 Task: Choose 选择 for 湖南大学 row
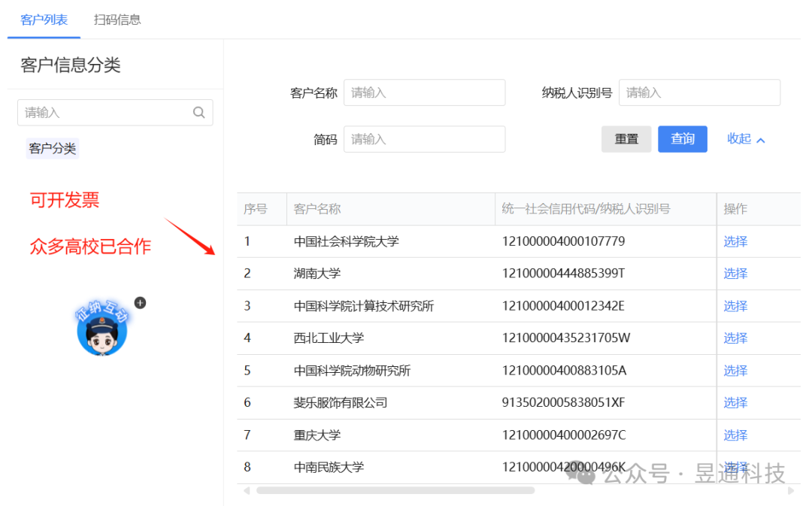pos(735,274)
